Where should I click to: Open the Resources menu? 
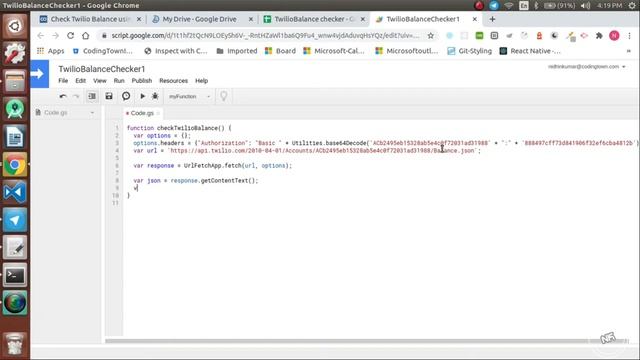coord(173,81)
